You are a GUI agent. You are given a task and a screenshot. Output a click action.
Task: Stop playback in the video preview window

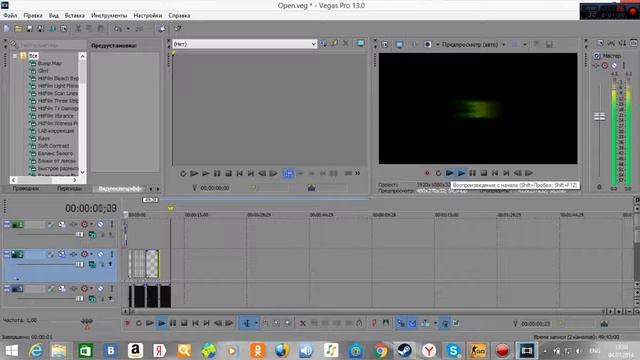click(484, 173)
